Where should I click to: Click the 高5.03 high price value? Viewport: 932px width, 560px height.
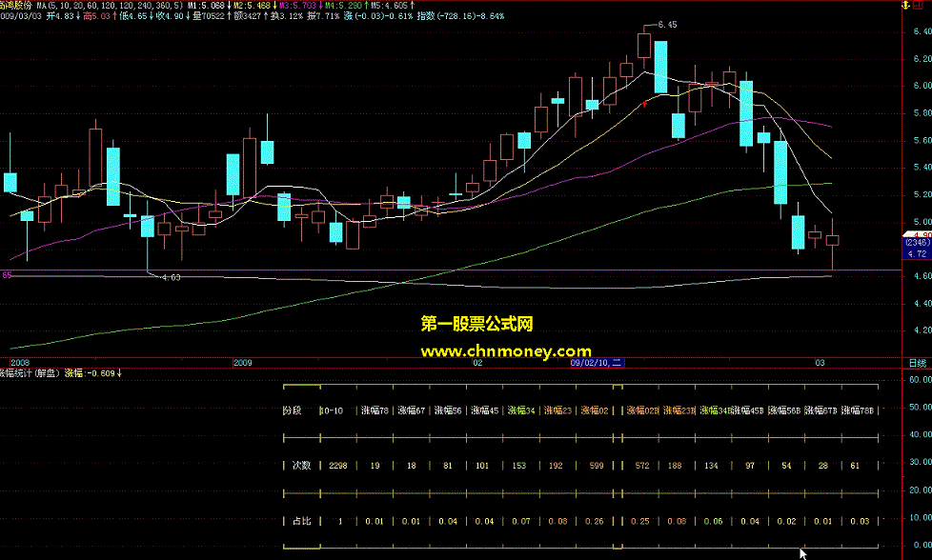[x=97, y=16]
